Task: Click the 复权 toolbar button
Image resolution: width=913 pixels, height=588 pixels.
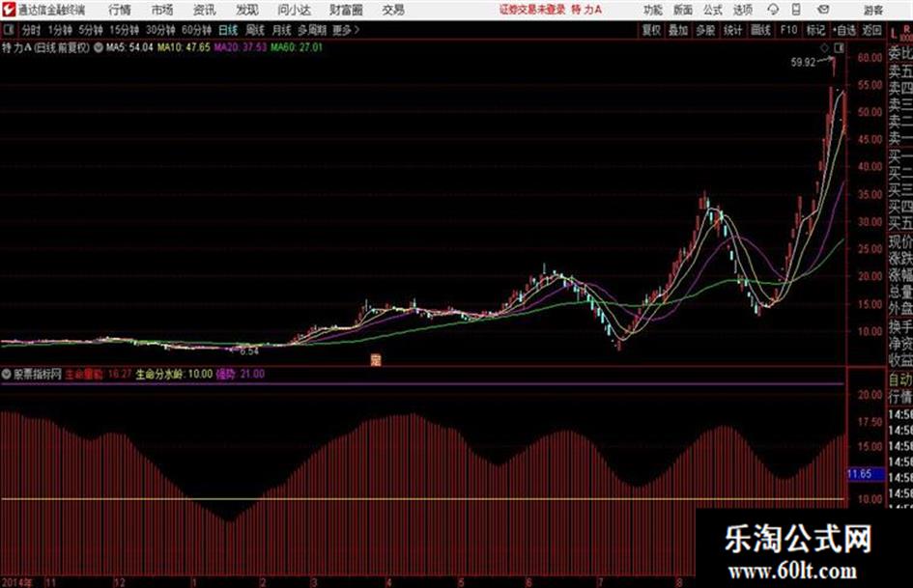Action: point(651,30)
